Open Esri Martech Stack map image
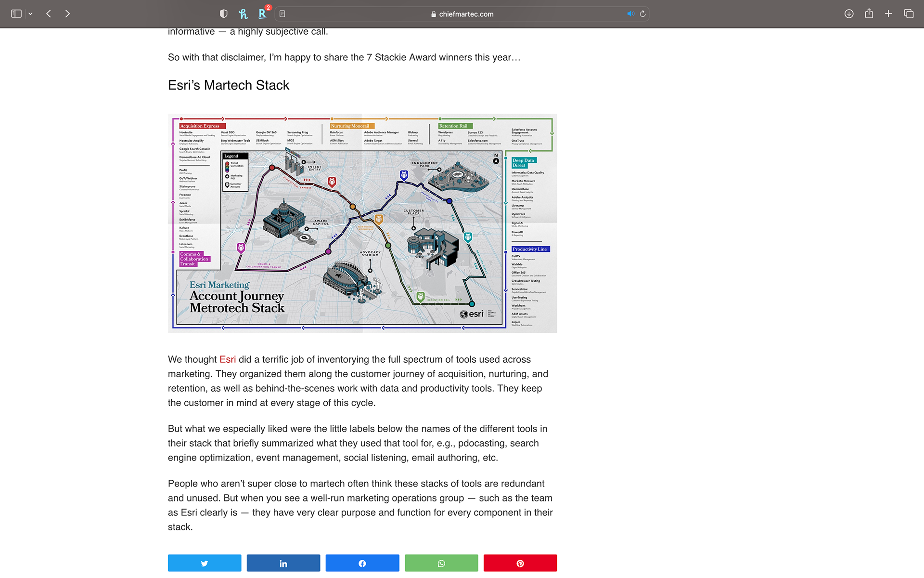 [x=362, y=223]
